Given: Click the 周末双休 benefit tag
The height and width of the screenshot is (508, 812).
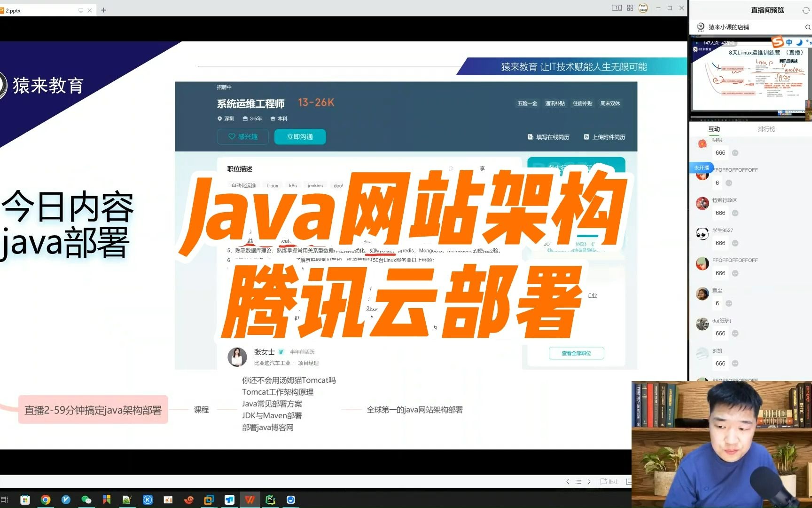Looking at the screenshot, I should click(x=610, y=103).
